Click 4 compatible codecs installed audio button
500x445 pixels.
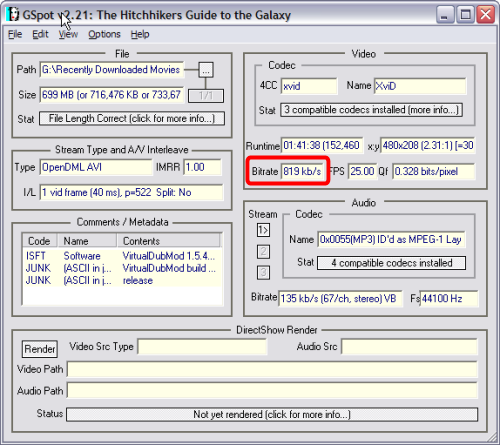[391, 263]
